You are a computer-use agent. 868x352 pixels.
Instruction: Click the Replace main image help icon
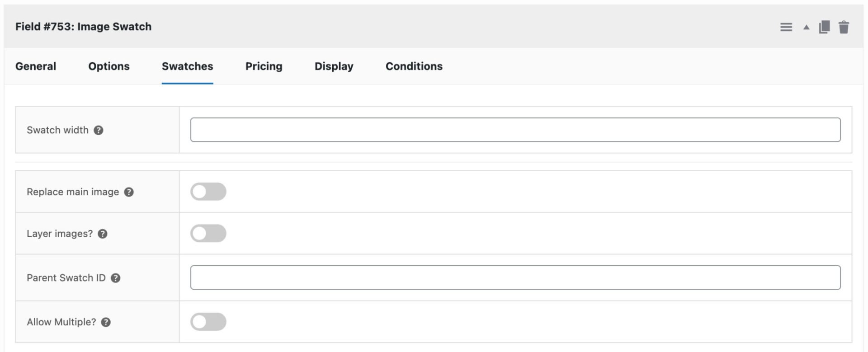(x=129, y=192)
